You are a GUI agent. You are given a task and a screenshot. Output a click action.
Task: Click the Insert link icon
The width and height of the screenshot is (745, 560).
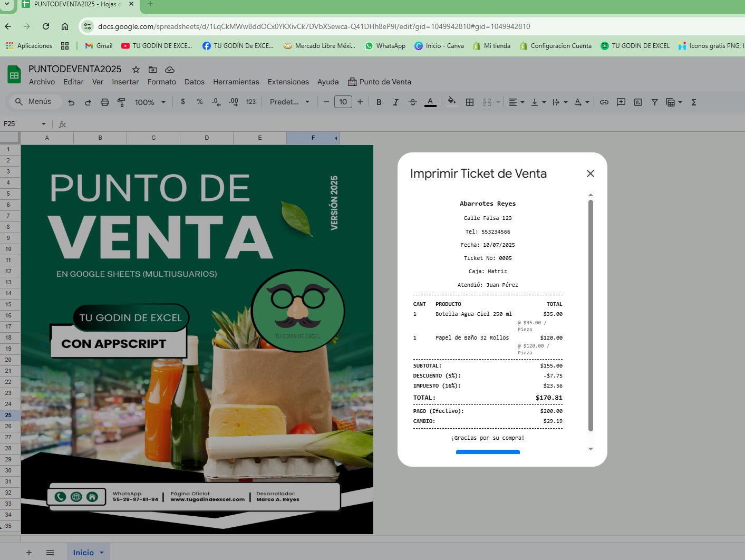coord(604,102)
